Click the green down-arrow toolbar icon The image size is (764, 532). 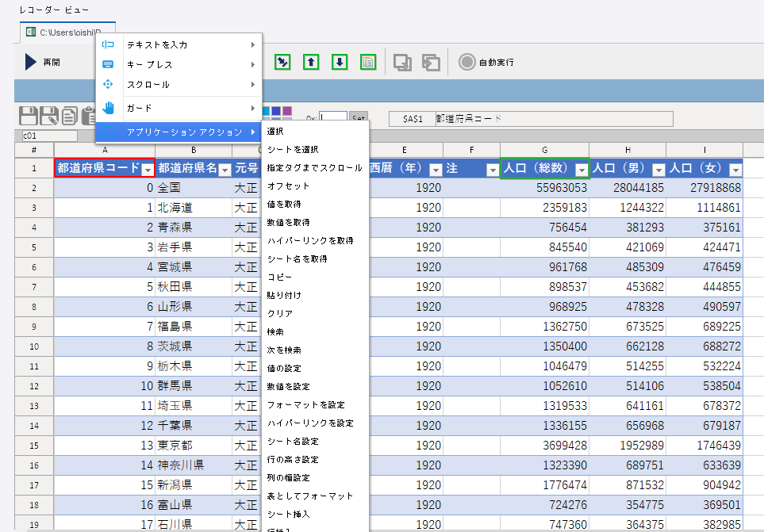click(x=340, y=62)
